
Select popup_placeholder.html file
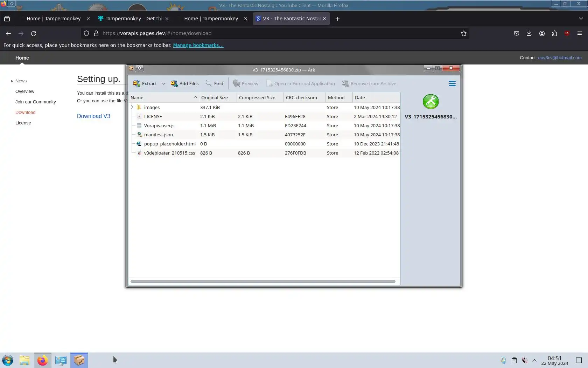pyautogui.click(x=265, y=144)
